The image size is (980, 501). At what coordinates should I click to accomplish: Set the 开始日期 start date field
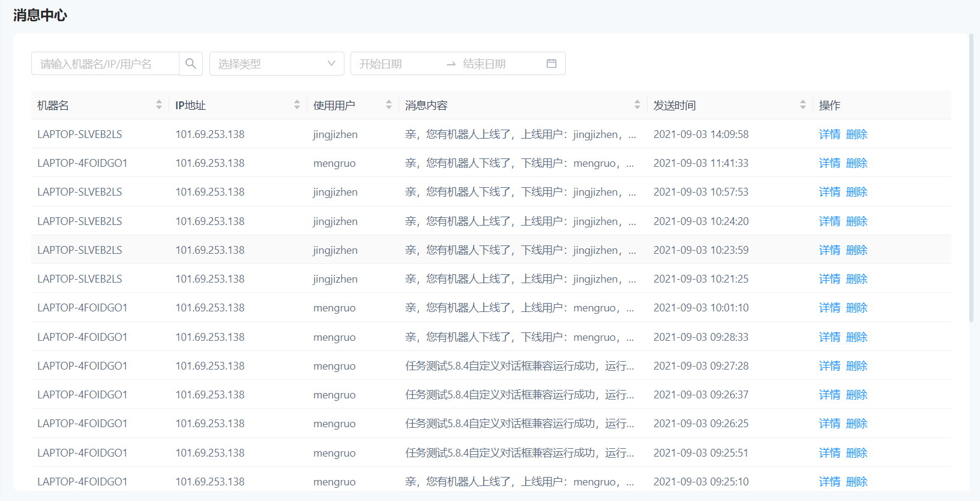click(x=396, y=64)
